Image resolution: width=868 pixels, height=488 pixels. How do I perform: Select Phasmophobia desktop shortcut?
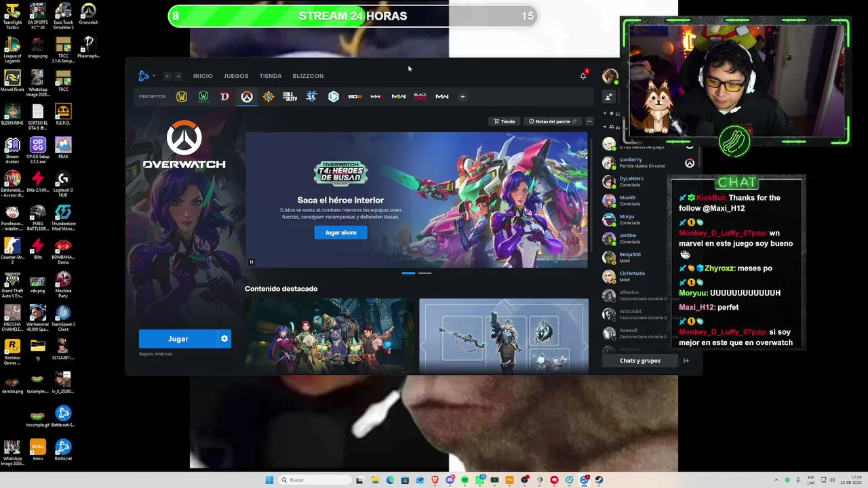click(x=88, y=47)
